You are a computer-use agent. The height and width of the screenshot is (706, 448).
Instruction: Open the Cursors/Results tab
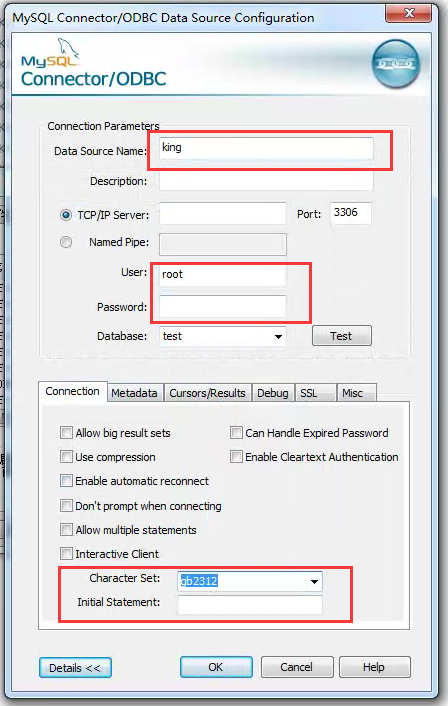[207, 393]
